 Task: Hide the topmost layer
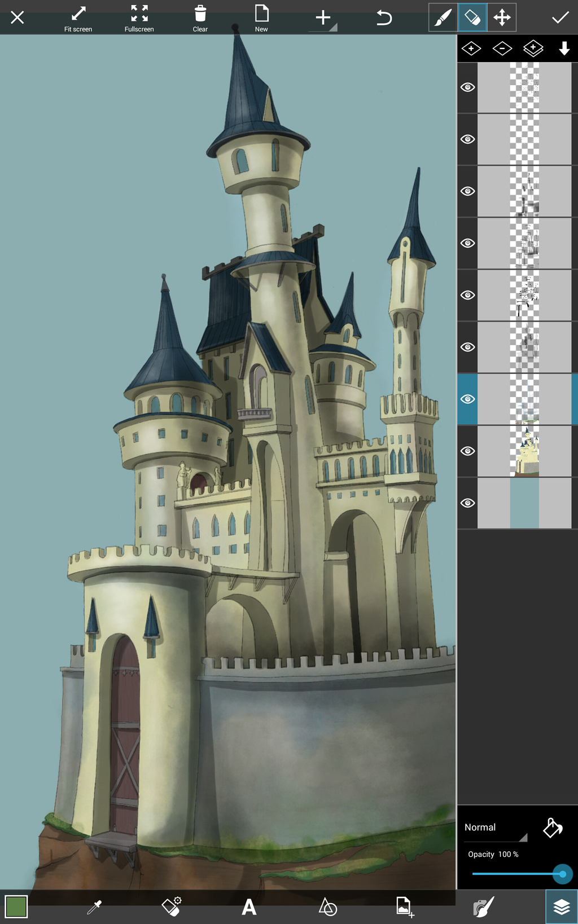pyautogui.click(x=467, y=87)
